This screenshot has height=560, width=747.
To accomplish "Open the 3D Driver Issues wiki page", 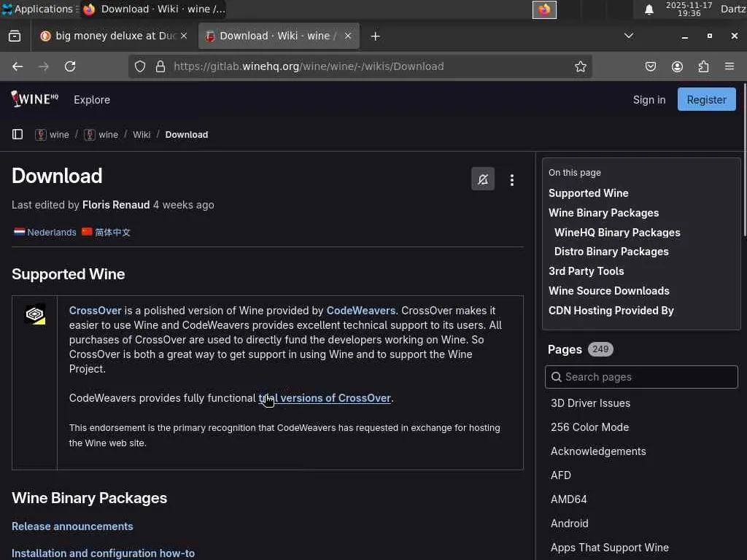I will coord(590,403).
